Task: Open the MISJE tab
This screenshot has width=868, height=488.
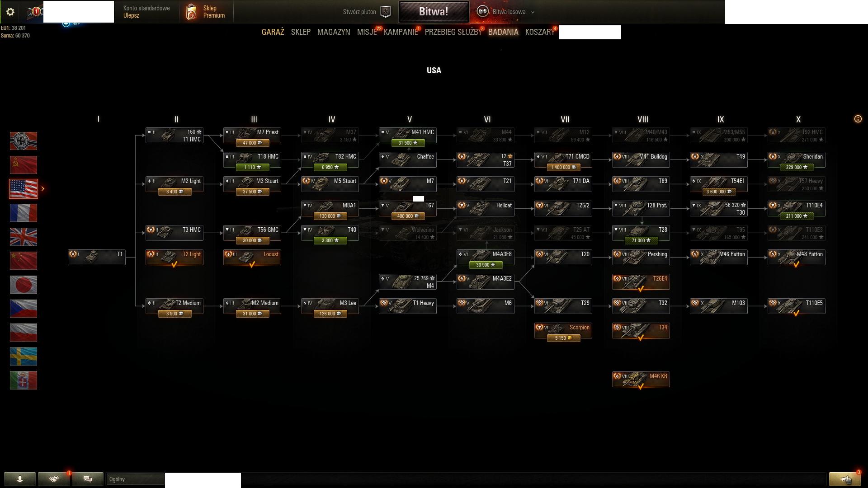Action: pyautogui.click(x=367, y=32)
